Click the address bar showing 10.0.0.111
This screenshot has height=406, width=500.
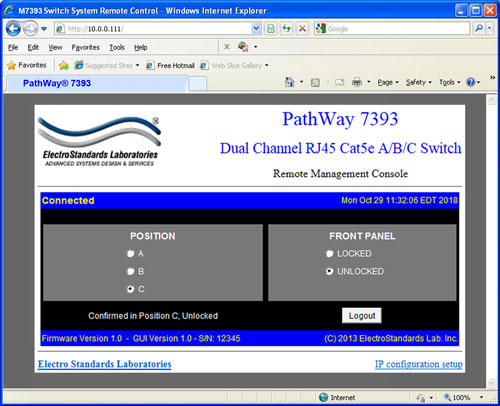click(x=153, y=29)
